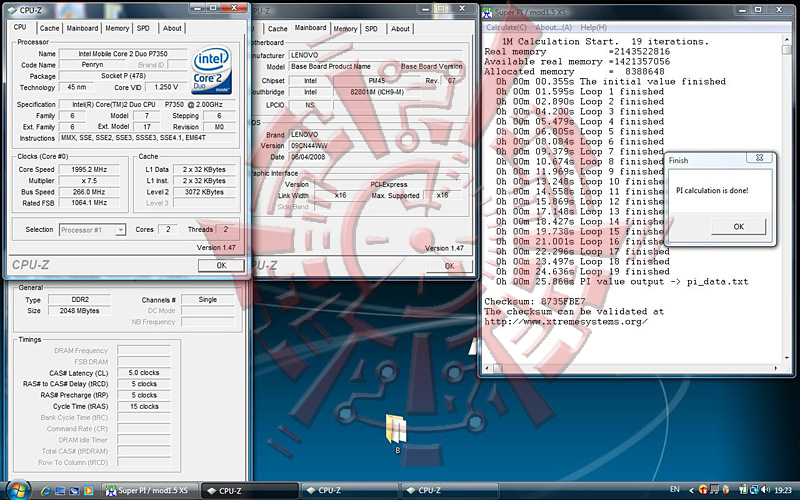Click the Name field Intel Mobile Core 2 Duo P7350
The width and height of the screenshot is (800, 500).
coord(123,54)
